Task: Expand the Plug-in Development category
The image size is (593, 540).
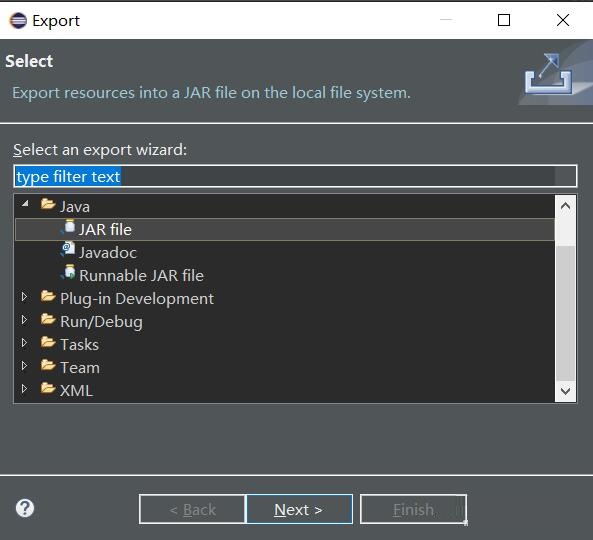Action: [x=24, y=297]
